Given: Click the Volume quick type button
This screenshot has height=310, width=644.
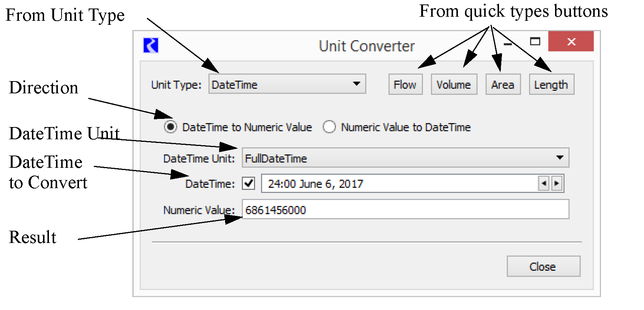Looking at the screenshot, I should point(453,85).
